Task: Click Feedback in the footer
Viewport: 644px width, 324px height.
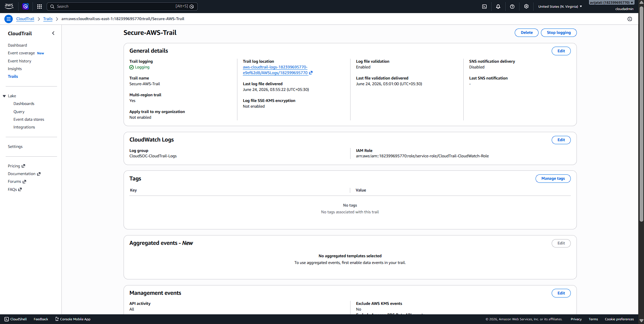Action: tap(41, 319)
